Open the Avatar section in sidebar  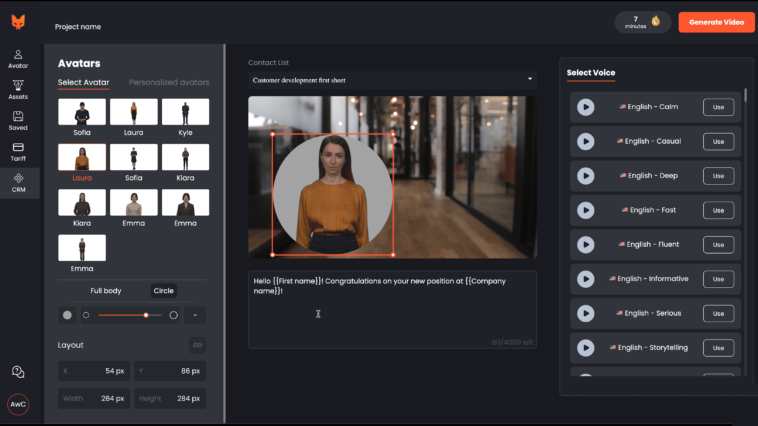point(18,58)
